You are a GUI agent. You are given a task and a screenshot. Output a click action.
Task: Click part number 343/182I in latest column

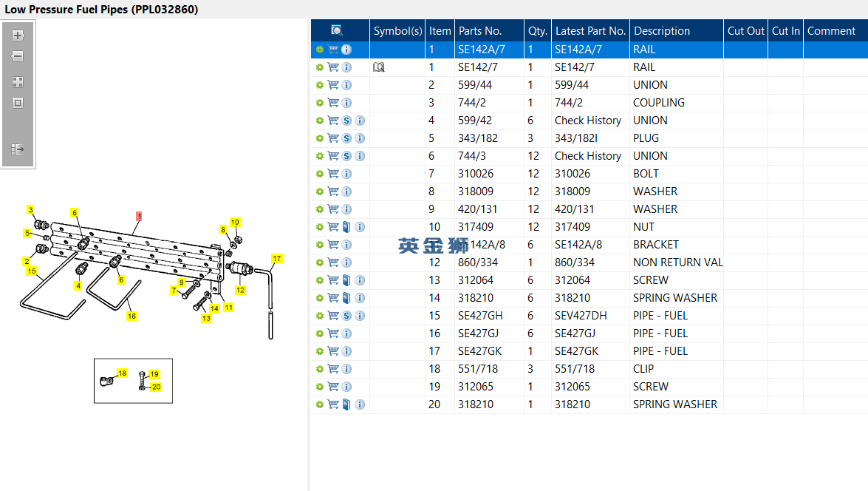pyautogui.click(x=575, y=138)
